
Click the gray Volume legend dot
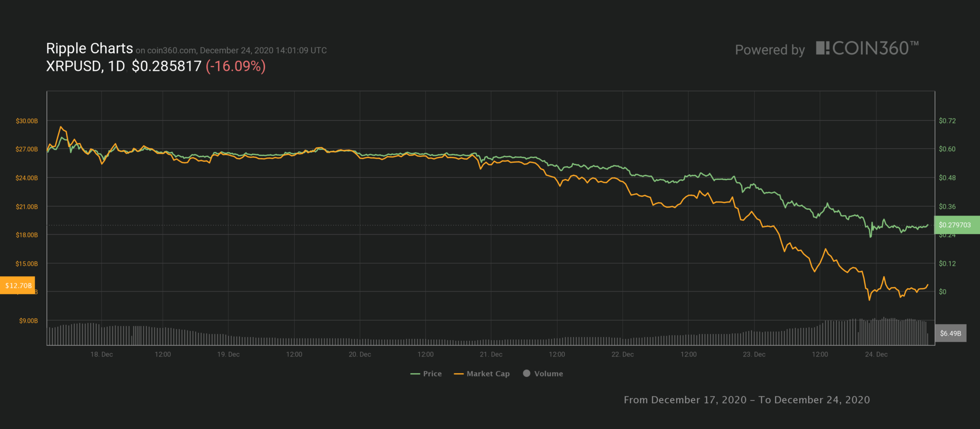(526, 373)
